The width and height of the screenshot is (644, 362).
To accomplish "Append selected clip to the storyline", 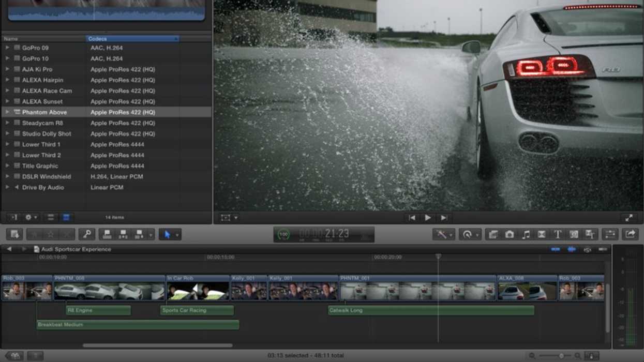I will pyautogui.click(x=139, y=234).
